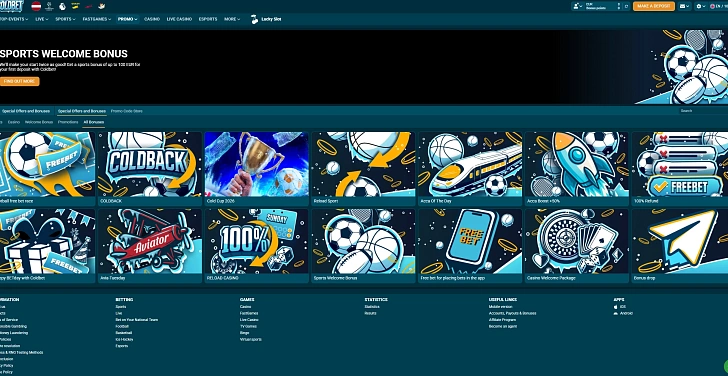The height and width of the screenshot is (376, 728).
Task: Open Virtual sports footer link
Action: pyautogui.click(x=251, y=339)
